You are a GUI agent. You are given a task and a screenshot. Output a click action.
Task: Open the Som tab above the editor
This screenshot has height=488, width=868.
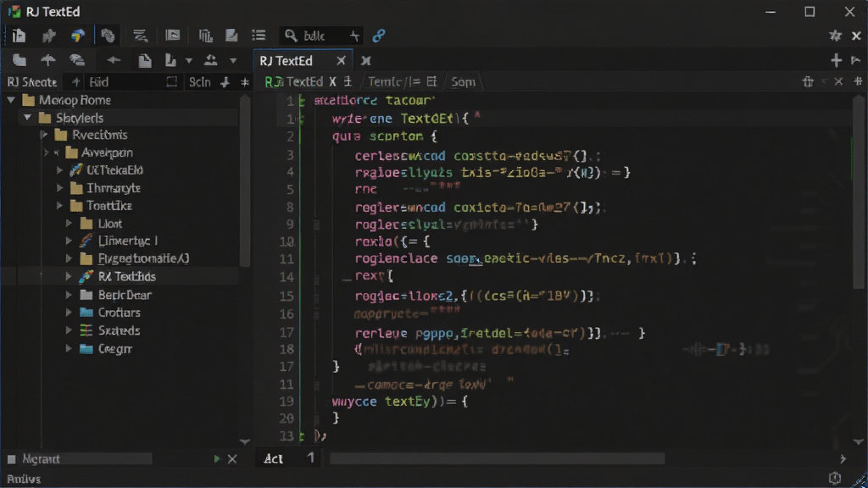coord(464,82)
